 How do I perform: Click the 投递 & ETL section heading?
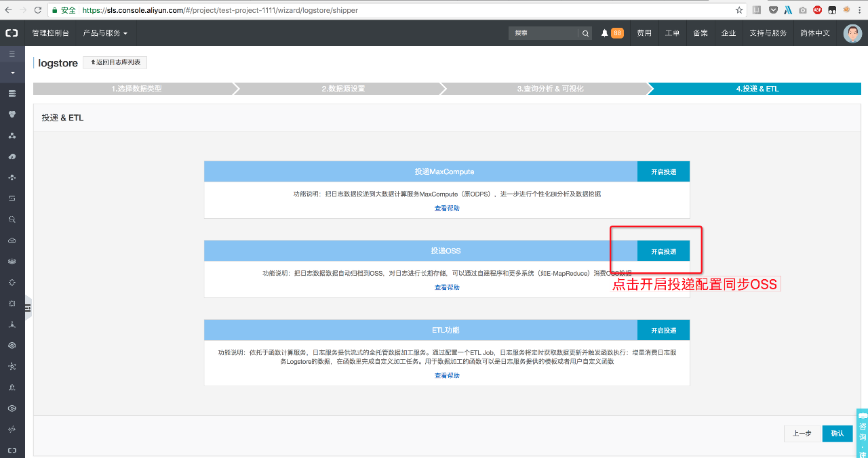click(62, 117)
